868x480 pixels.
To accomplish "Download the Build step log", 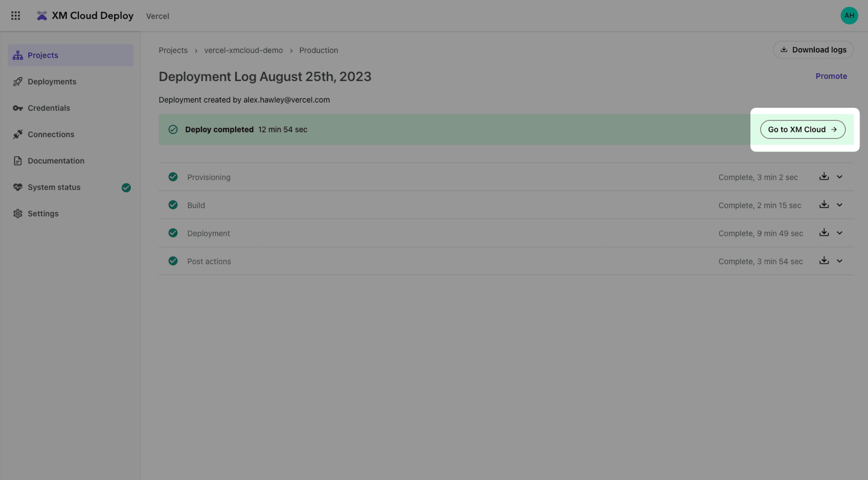I will 824,205.
